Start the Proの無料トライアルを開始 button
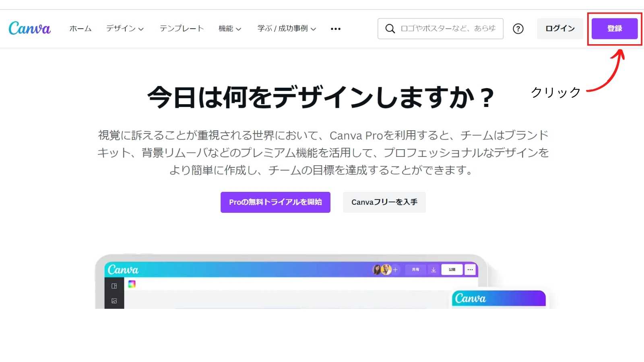 pos(275,202)
